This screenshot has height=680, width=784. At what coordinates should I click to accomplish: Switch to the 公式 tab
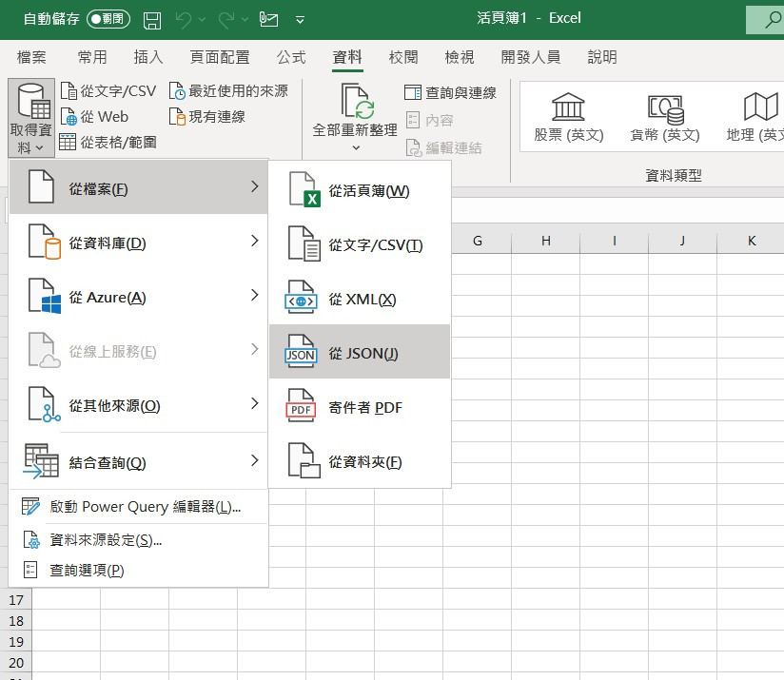(x=291, y=57)
